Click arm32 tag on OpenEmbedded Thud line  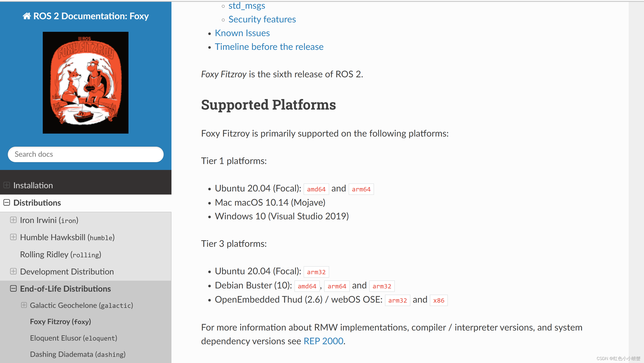[x=398, y=301]
